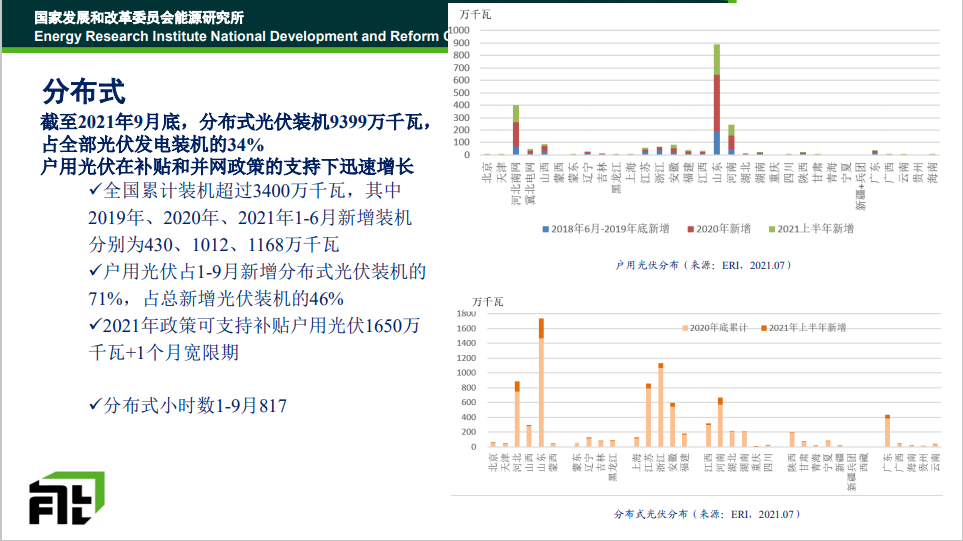Click the blue 2018年6月-2019年底新增 legend swatch
963x541 pixels.
pos(546,229)
